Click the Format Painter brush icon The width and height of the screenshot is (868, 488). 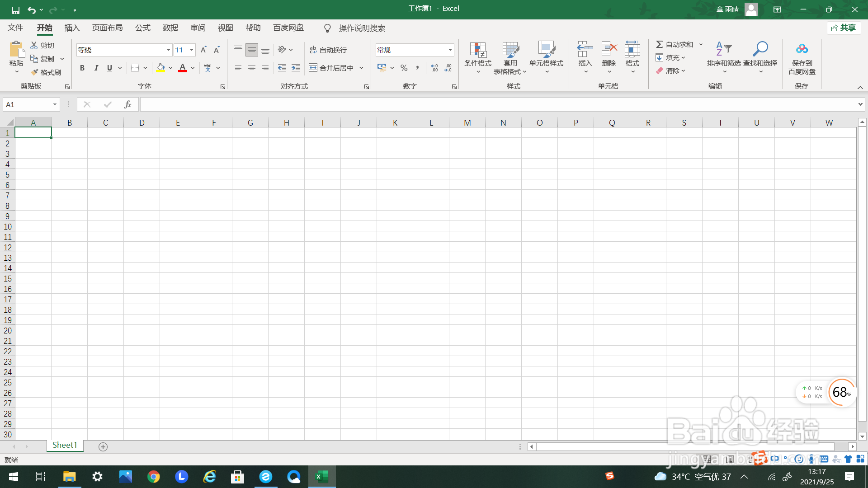[x=35, y=72]
